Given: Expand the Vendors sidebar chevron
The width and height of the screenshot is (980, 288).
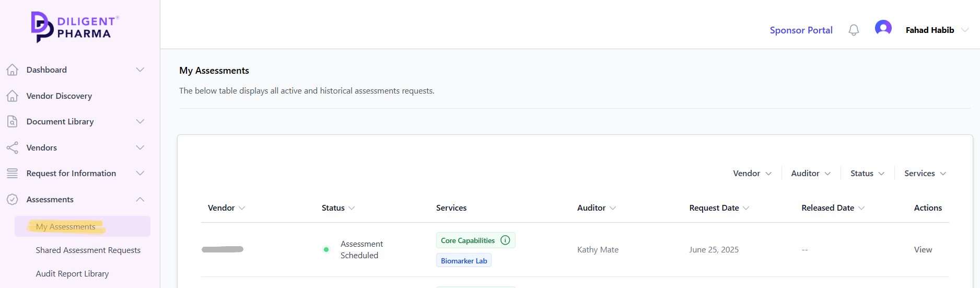Looking at the screenshot, I should coord(140,147).
